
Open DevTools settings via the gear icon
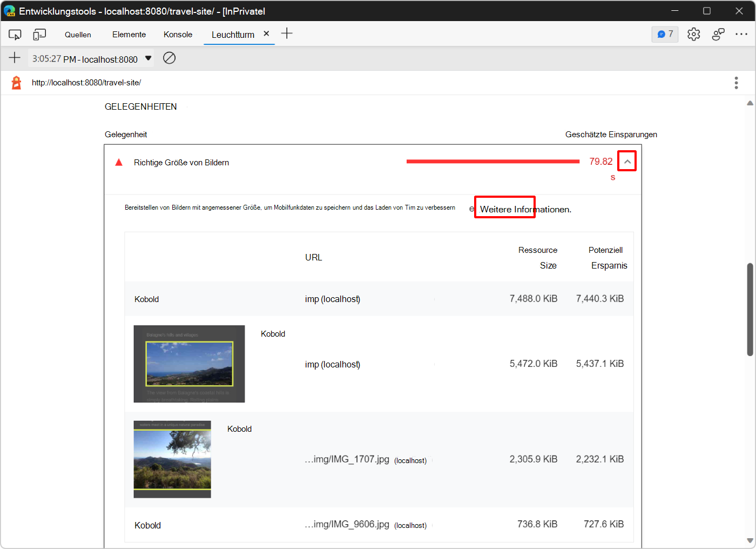(693, 34)
